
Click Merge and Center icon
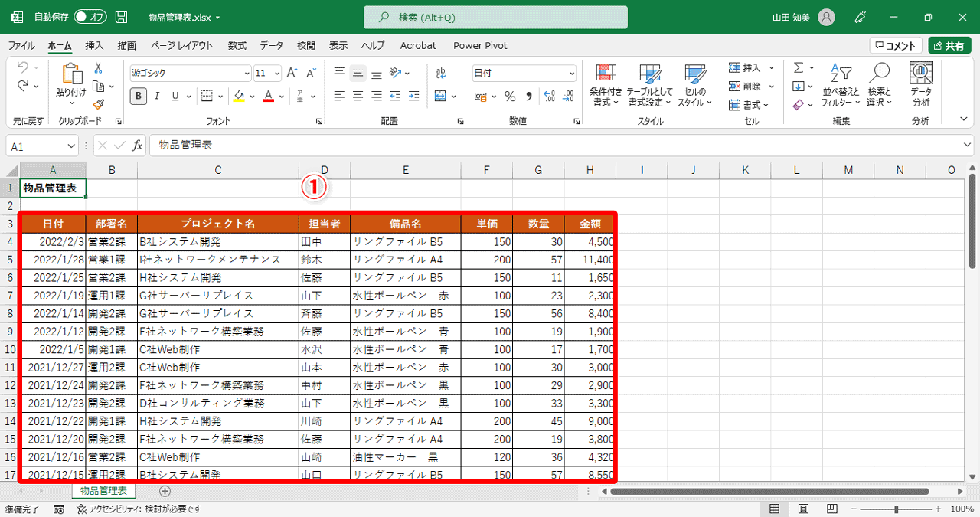[440, 96]
